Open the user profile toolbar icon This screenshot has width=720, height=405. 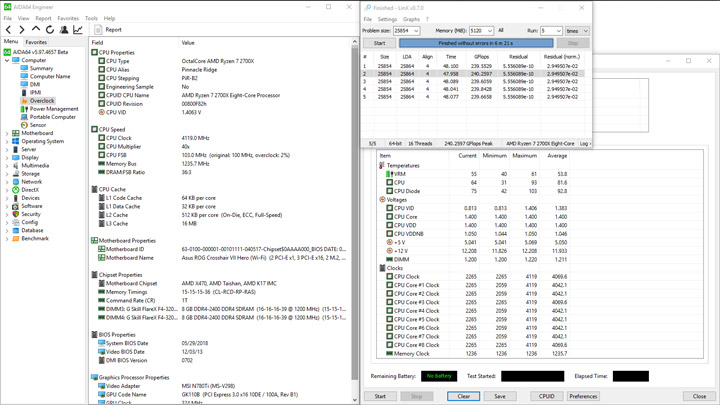click(64, 30)
